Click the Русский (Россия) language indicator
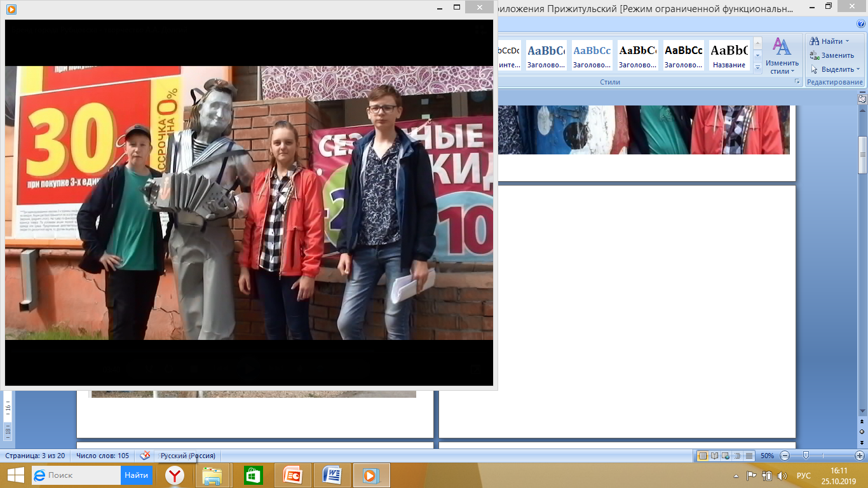Image resolution: width=868 pixels, height=488 pixels. [x=187, y=456]
